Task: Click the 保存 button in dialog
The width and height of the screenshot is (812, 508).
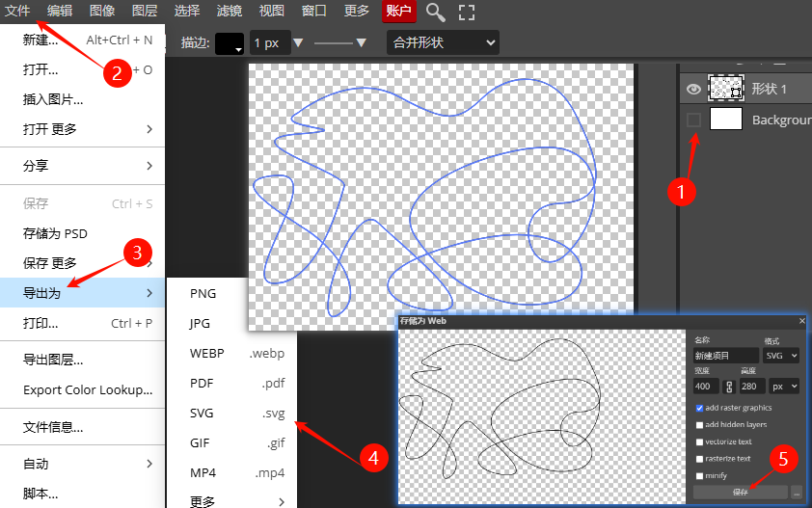Action: (740, 492)
